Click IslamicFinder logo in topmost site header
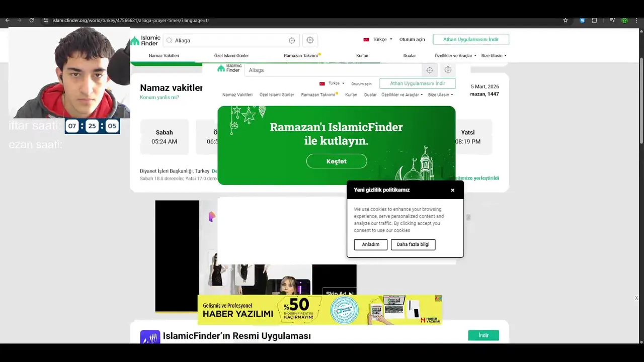This screenshot has height=362, width=644. [x=145, y=40]
